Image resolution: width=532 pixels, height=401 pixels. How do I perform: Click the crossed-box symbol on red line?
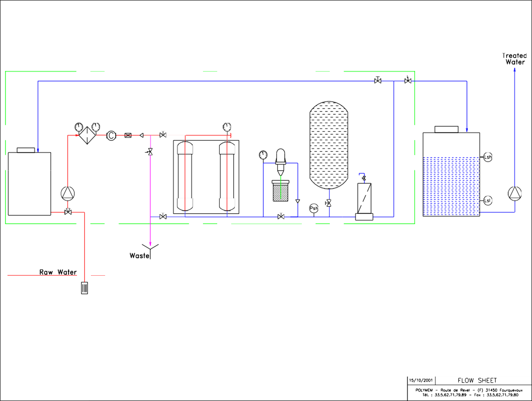128,135
